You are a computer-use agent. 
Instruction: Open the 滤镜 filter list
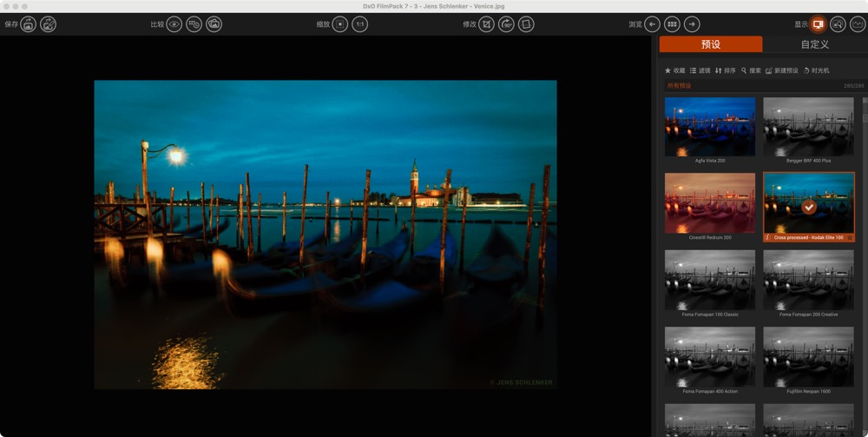pyautogui.click(x=700, y=70)
